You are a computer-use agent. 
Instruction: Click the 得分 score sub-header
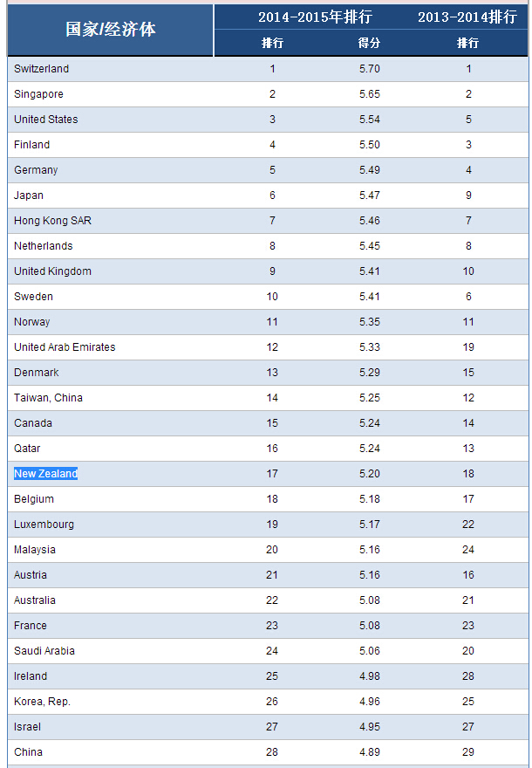pyautogui.click(x=370, y=43)
